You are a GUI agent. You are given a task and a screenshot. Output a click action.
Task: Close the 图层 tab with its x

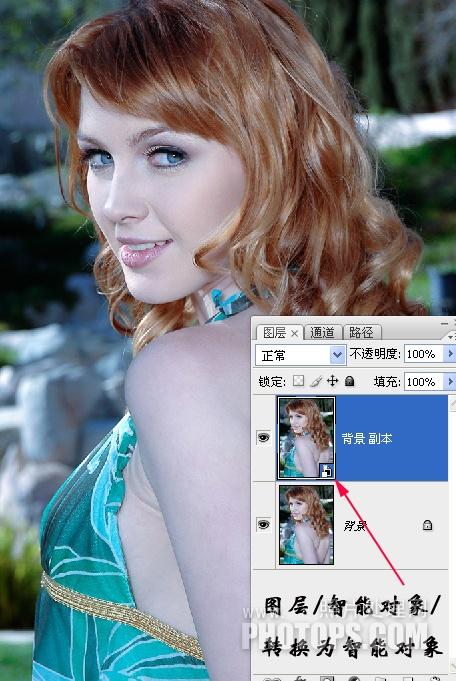pyautogui.click(x=294, y=334)
